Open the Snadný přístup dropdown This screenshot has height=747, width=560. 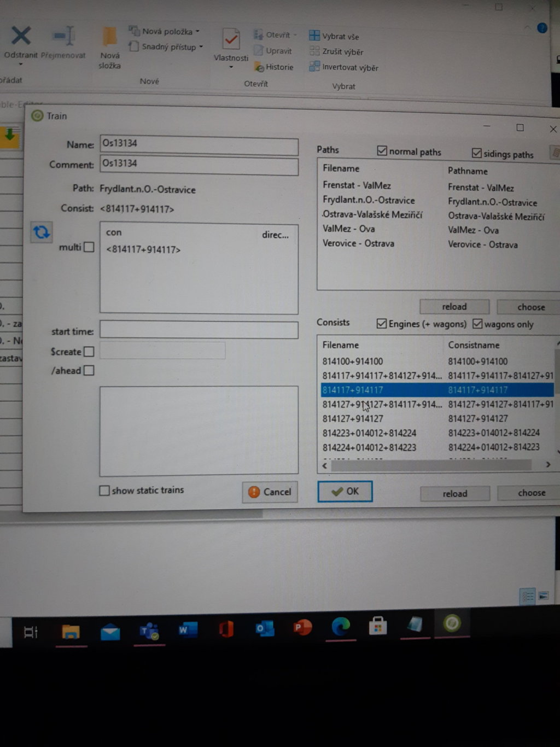pos(201,47)
